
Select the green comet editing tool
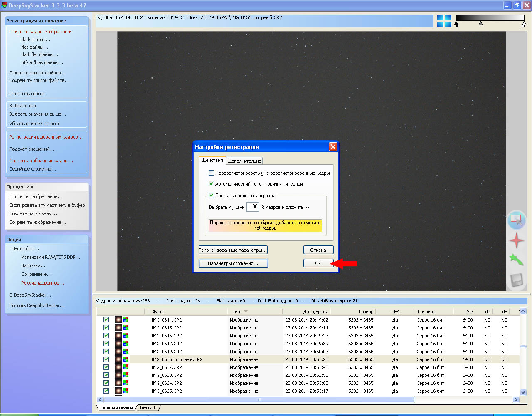(516, 260)
